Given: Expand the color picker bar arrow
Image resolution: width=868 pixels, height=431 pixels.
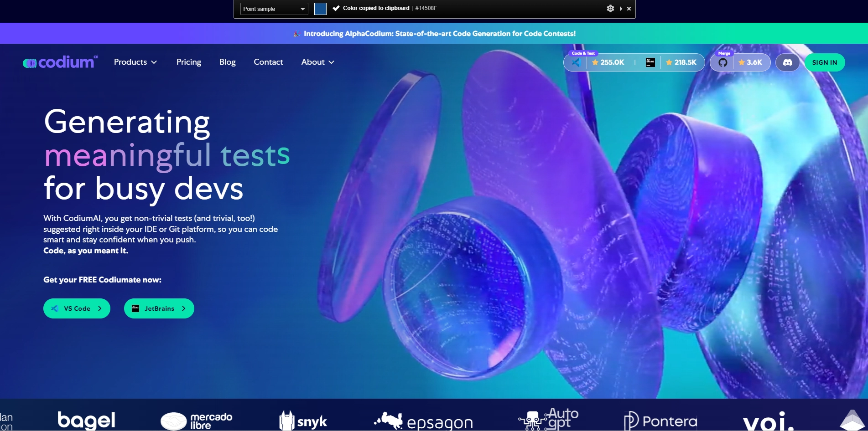Looking at the screenshot, I should tap(621, 8).
